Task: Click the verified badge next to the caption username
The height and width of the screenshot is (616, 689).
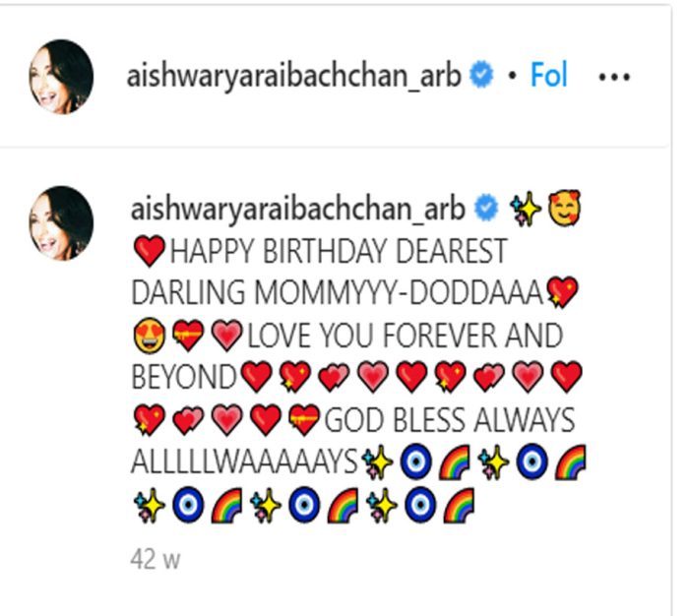Action: pyautogui.click(x=486, y=208)
